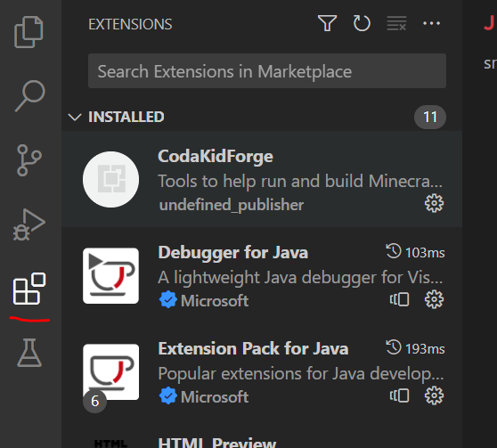Open the Testing flask icon
The image size is (497, 448).
tap(29, 353)
